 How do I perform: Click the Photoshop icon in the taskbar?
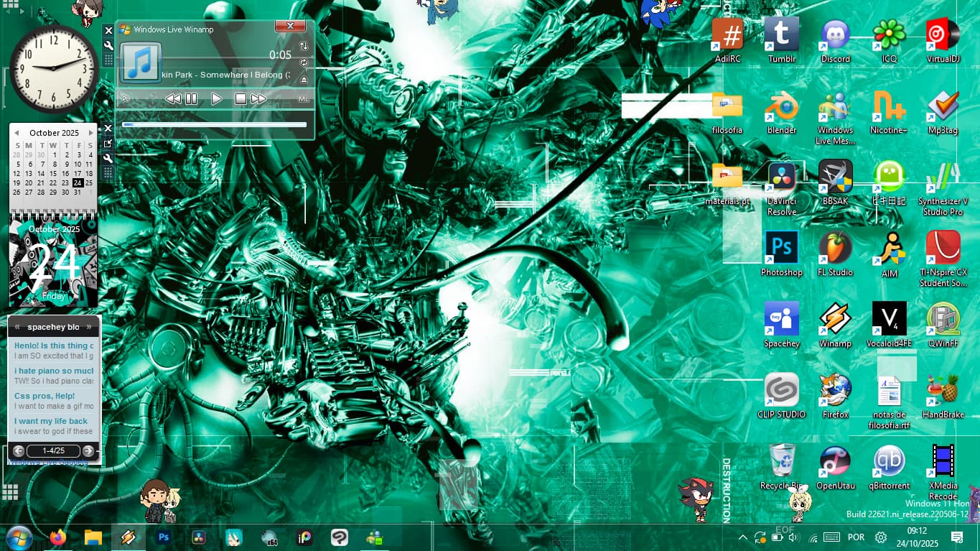[x=164, y=537]
